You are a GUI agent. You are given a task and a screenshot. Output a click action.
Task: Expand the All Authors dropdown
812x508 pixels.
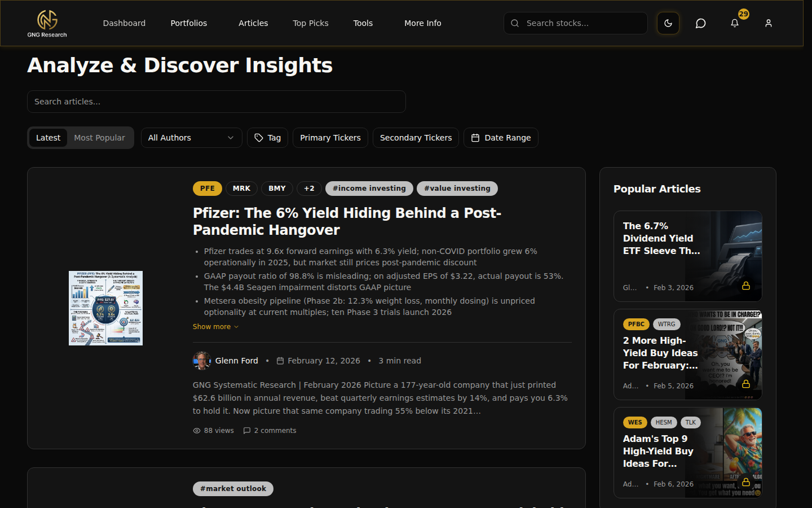click(192, 138)
